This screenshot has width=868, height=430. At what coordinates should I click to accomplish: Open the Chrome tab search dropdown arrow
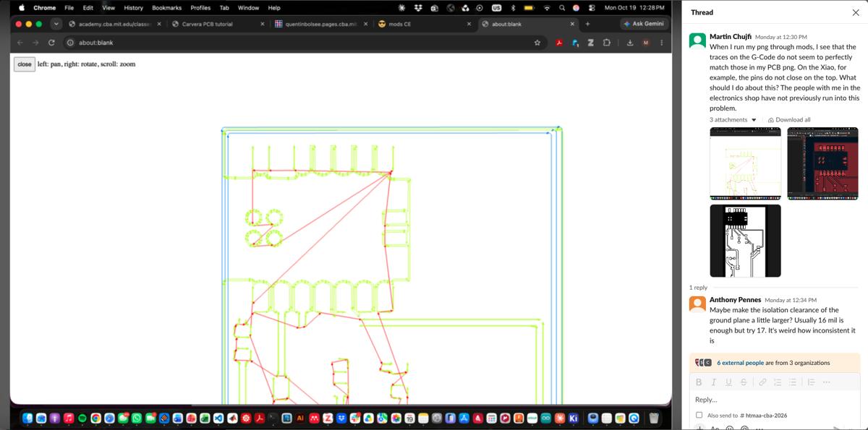tap(56, 24)
